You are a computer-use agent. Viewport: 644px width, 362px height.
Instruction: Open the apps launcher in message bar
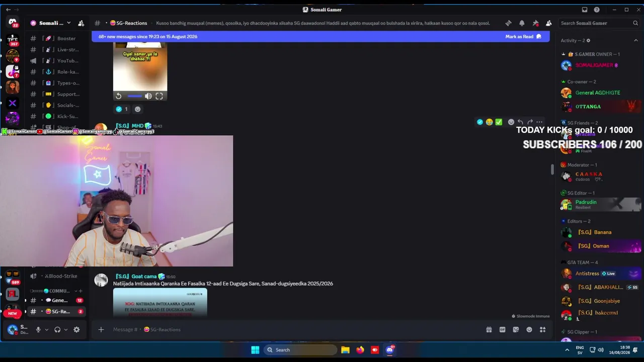(x=543, y=329)
